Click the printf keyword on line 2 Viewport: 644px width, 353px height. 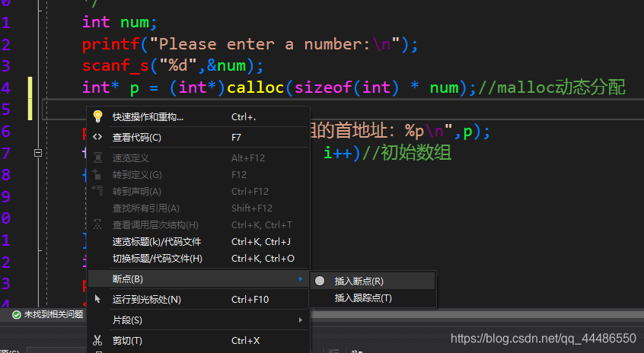click(111, 45)
